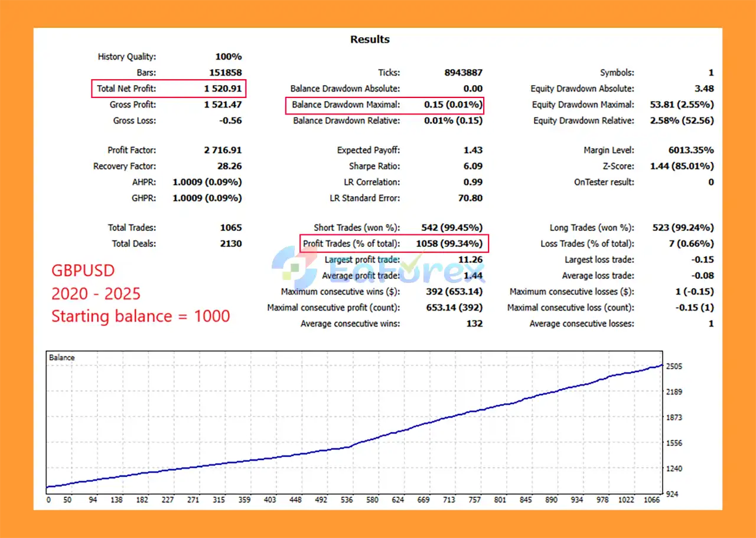This screenshot has width=756, height=538.
Task: Click the Profit Trades 1058 (99.34%) value
Action: coord(453,243)
